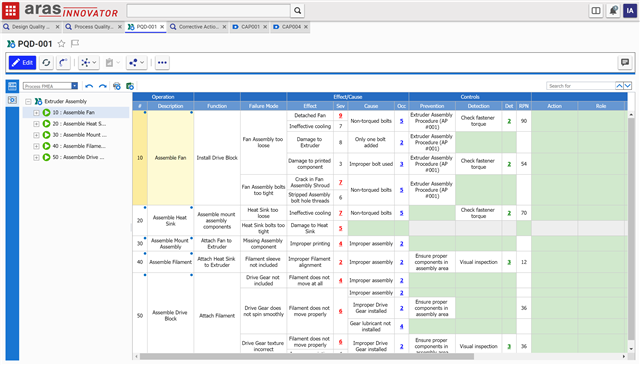Go to previous search result arrow
The image size is (640, 365).
pos(619,86)
